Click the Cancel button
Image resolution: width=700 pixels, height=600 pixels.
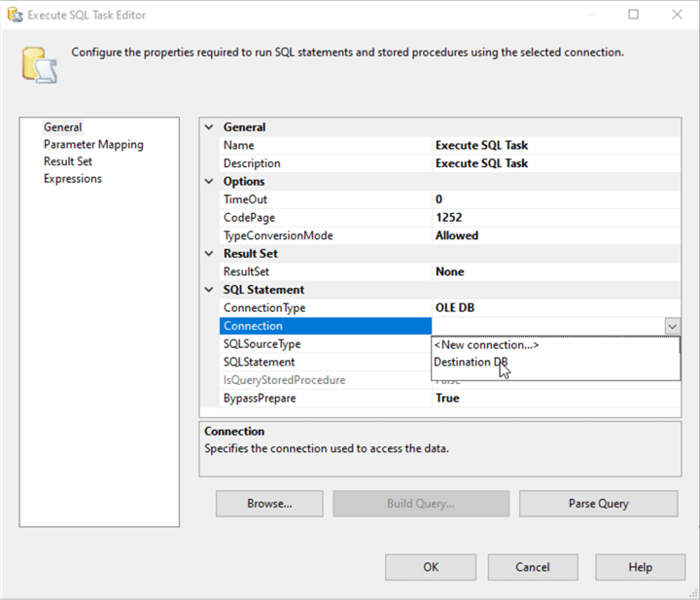533,567
